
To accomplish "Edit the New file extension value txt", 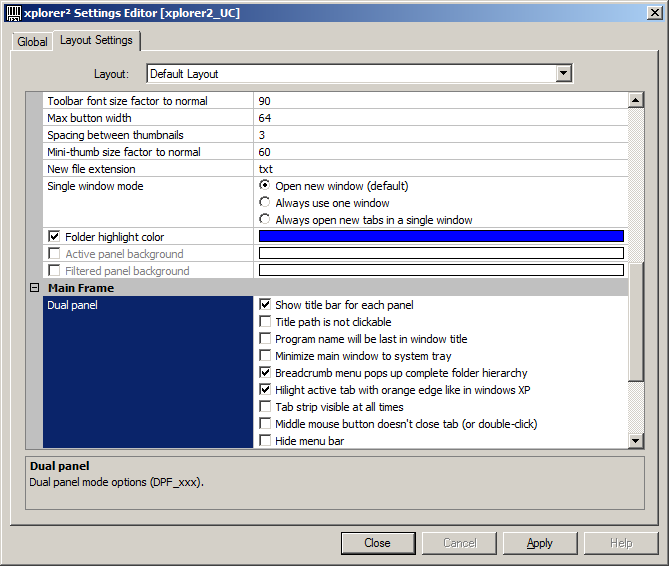I will click(441, 169).
